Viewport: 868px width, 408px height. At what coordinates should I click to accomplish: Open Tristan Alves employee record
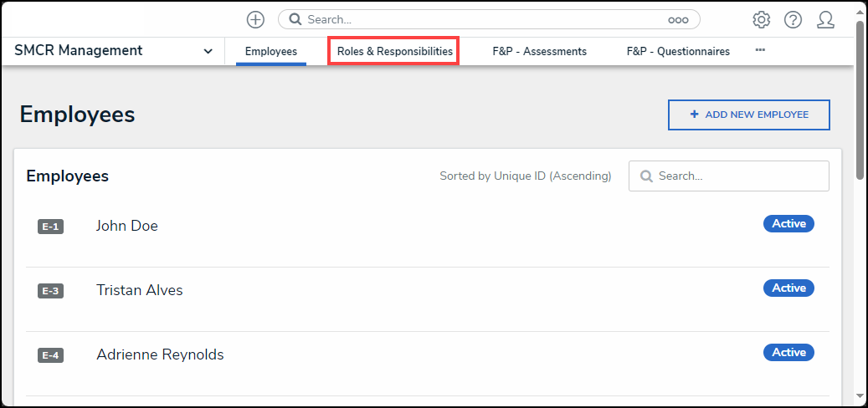coord(140,289)
